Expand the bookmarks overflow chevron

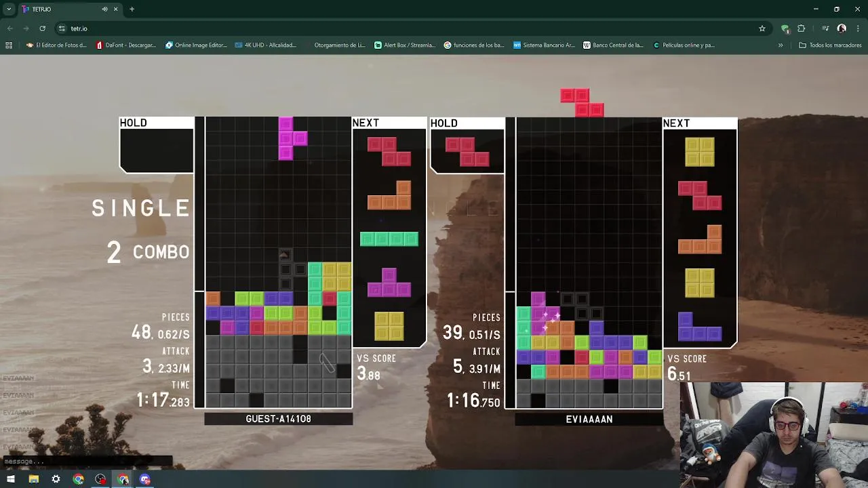[781, 45]
